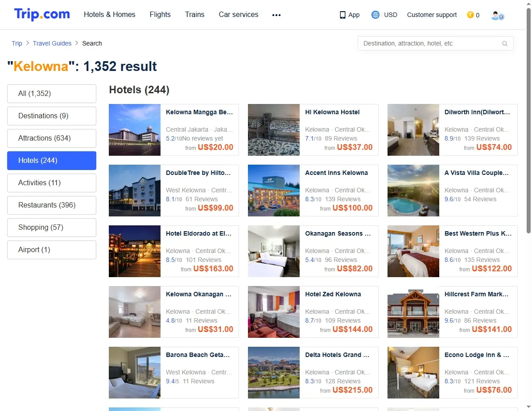
Task: Open Kelowna Mangga Be... hotel photo
Action: point(135,130)
